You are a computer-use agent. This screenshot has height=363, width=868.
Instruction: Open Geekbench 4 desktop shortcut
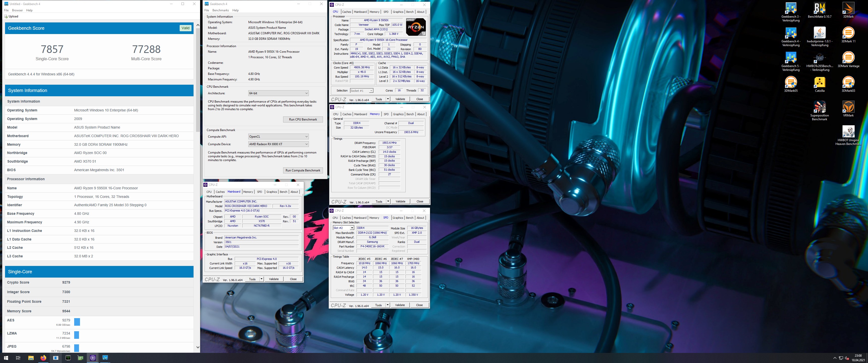point(791,37)
